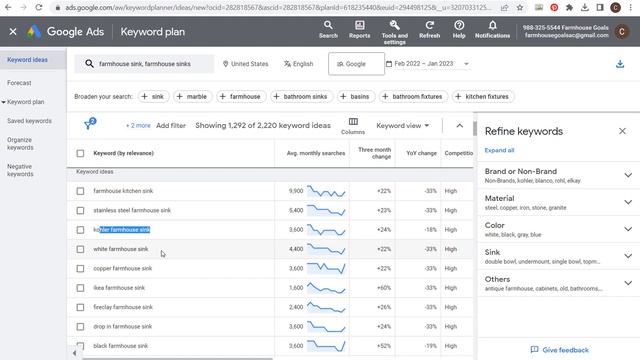Image resolution: width=640 pixels, height=360 pixels.
Task: Open the Columns selector
Action: 353,126
